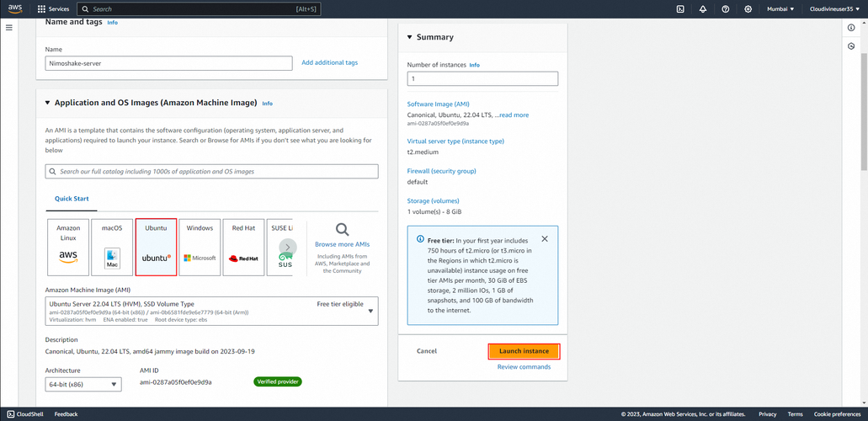The width and height of the screenshot is (868, 421).
Task: Open the Browse more AMIs link
Action: click(342, 244)
